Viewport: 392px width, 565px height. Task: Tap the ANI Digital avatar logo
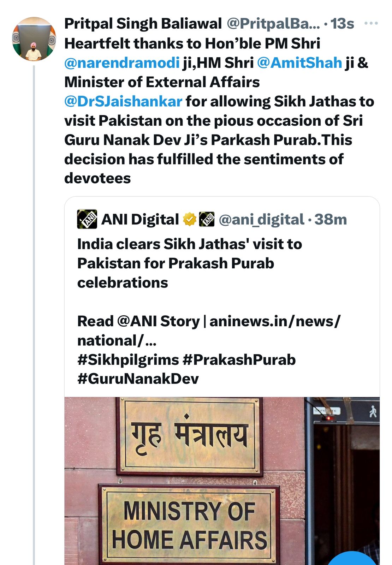[87, 219]
